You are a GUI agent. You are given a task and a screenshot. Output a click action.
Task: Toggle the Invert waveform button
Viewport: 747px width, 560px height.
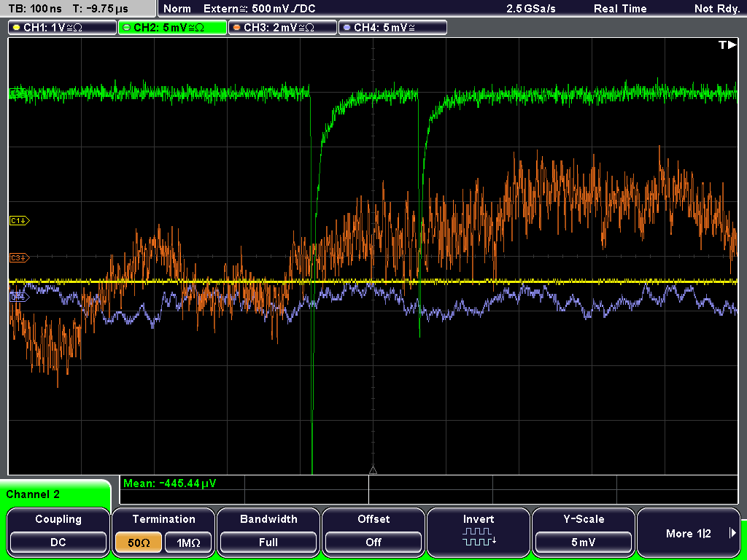[479, 532]
